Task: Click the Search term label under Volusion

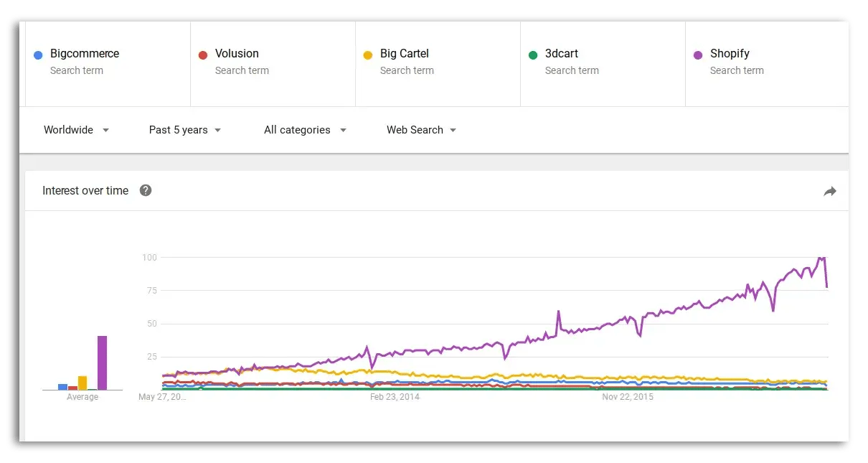Action: [242, 70]
